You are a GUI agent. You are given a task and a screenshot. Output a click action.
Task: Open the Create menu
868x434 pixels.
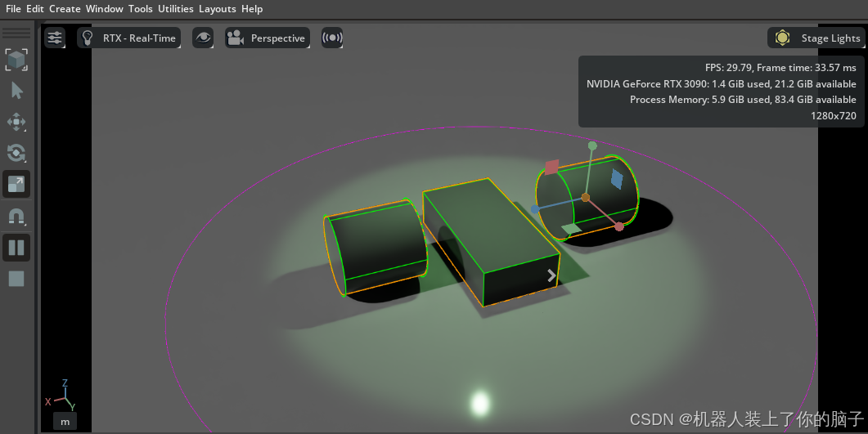[x=65, y=9]
